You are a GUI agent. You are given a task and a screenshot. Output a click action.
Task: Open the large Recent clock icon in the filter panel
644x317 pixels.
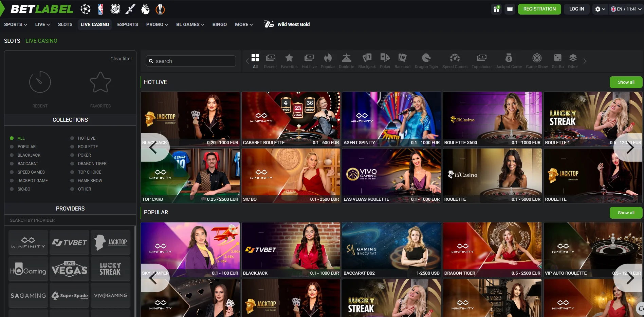40,82
